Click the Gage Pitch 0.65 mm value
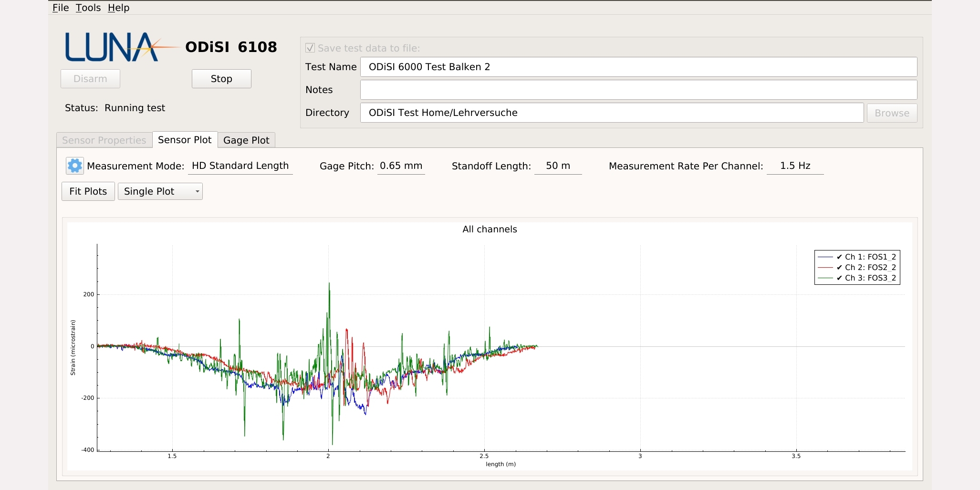The image size is (980, 490). click(x=401, y=166)
